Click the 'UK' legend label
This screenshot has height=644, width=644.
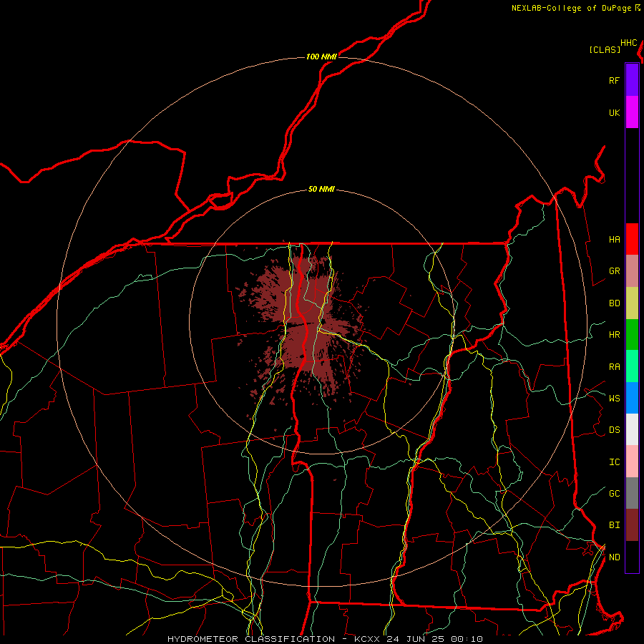[x=614, y=112]
